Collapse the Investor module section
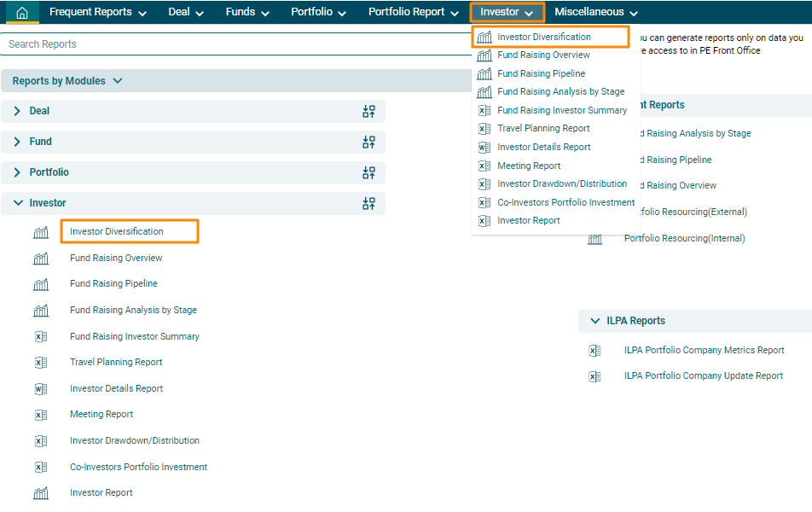812x512 pixels. tap(18, 203)
